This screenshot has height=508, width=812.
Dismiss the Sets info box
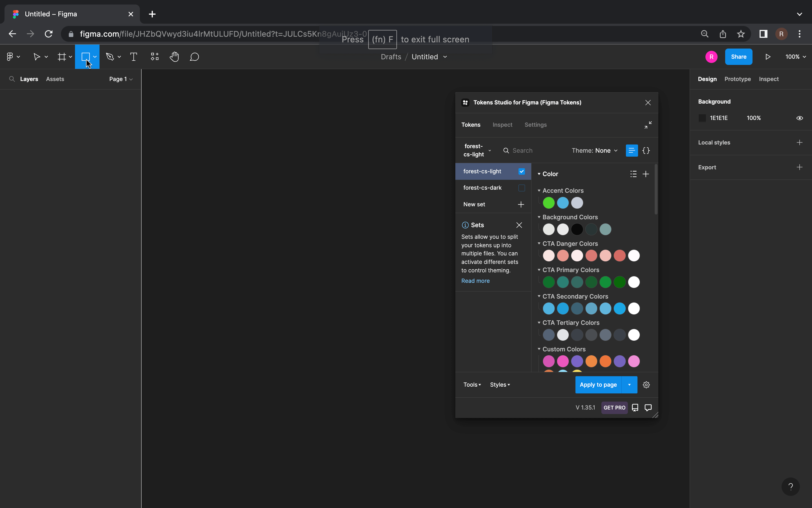pos(519,225)
